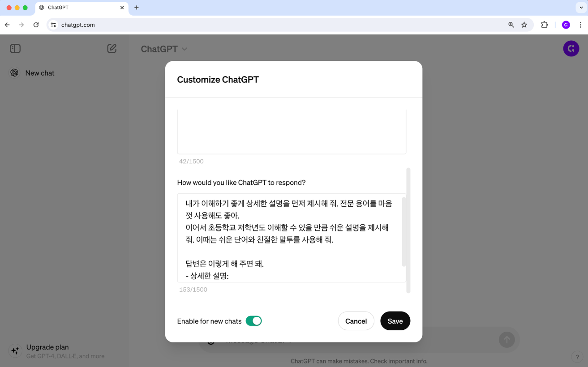Screen dimensions: 588x367
Task: Click the 'Customize ChatGPT' dialog title
Action: tap(218, 80)
